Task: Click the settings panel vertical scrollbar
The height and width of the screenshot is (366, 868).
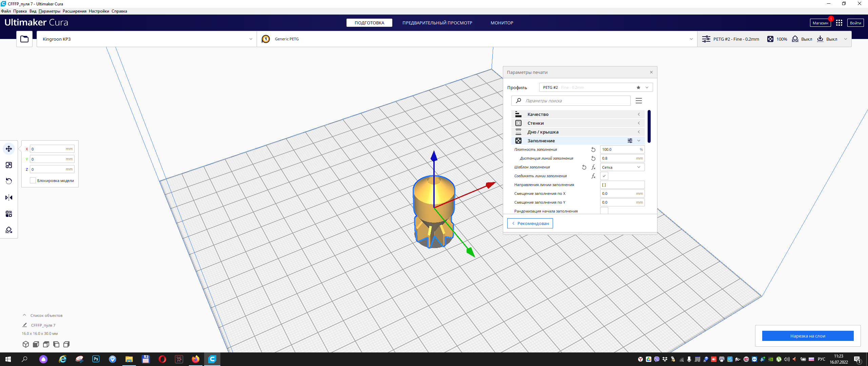Action: [x=649, y=126]
